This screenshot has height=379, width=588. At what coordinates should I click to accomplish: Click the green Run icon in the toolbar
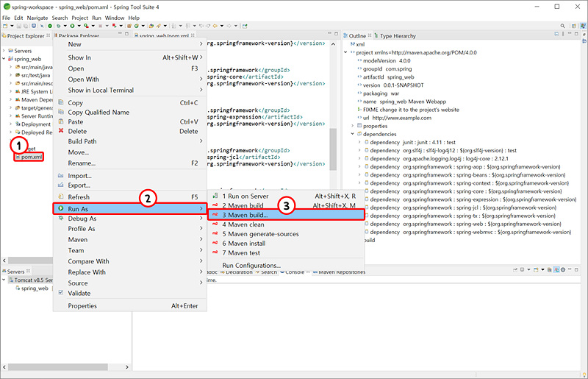point(72,26)
